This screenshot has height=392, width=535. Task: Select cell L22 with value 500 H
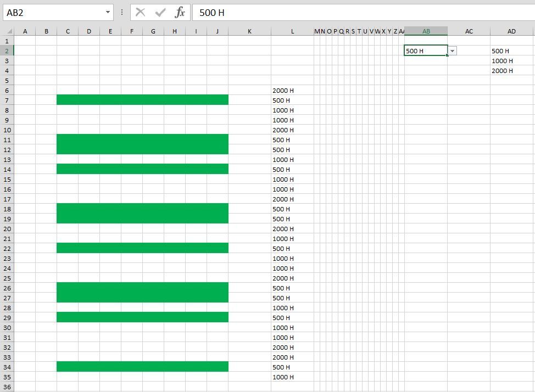point(292,249)
